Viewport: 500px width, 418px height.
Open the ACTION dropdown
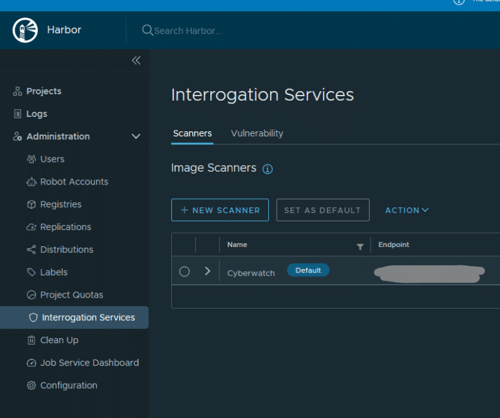407,210
